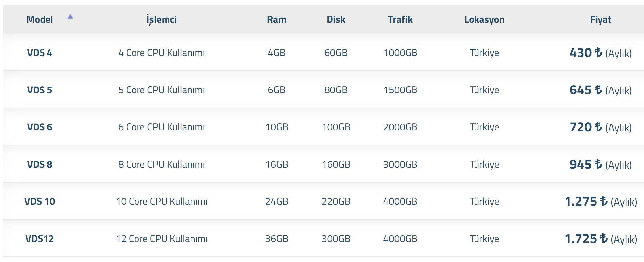
Task: Select the VDS 10 plan
Action: 40,201
